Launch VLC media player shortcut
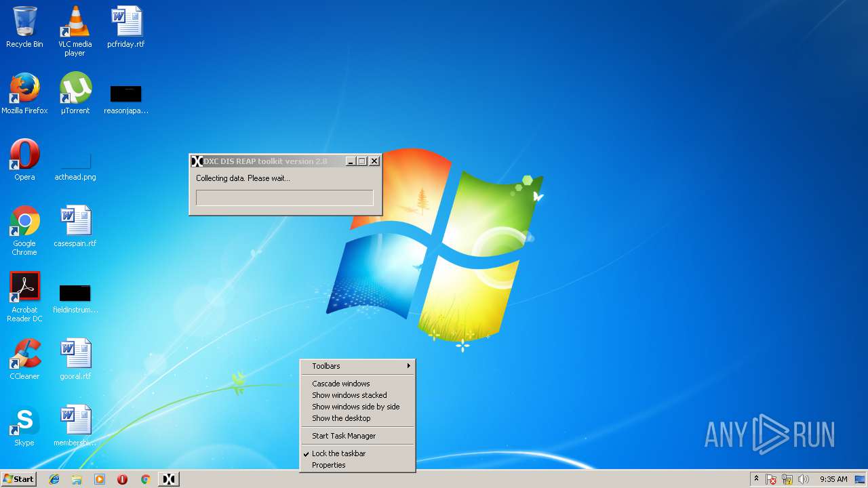 pos(75,31)
